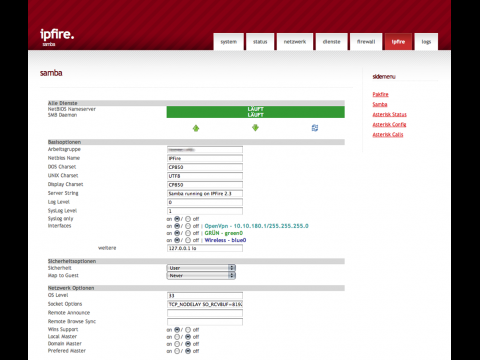Click the 'samba' page heading
Viewport: 480px width, 360px height.
[x=51, y=73]
